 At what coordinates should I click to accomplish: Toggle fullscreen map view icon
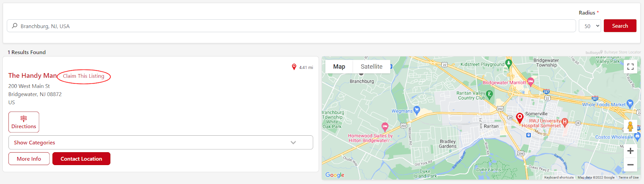(630, 67)
